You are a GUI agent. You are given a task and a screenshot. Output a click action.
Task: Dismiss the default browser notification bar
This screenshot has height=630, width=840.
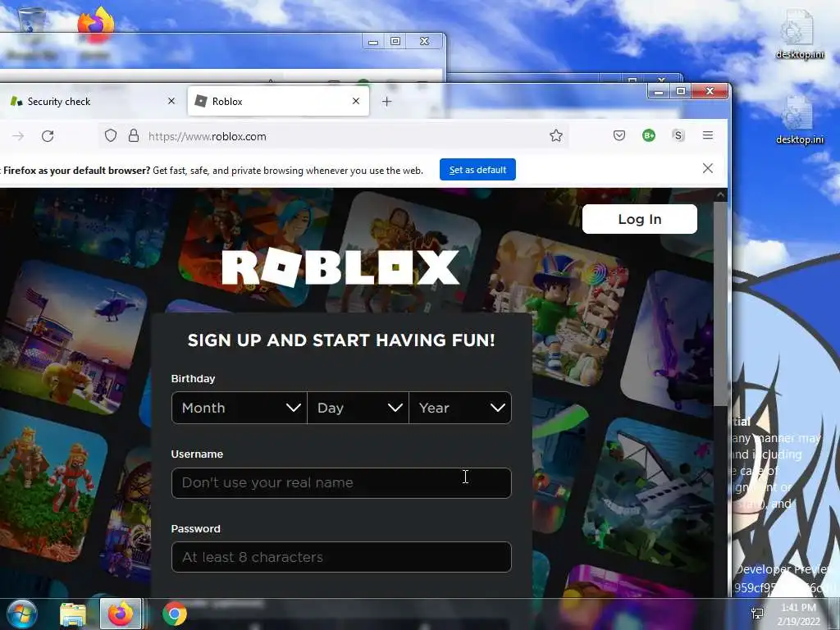tap(708, 168)
